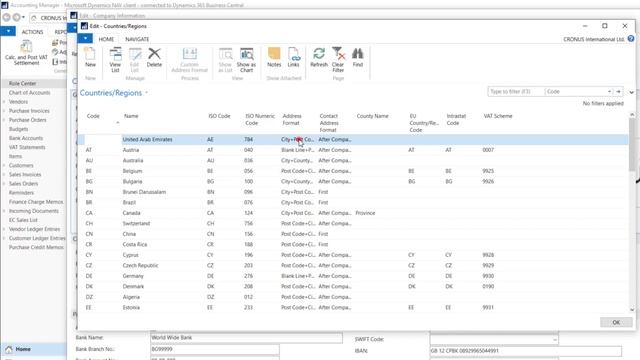Delete the selected country row
Screen dimensions: 640x360
[154, 57]
